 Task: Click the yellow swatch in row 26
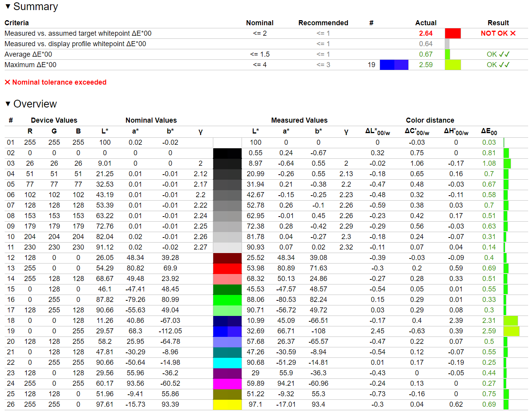pyautogui.click(x=227, y=404)
